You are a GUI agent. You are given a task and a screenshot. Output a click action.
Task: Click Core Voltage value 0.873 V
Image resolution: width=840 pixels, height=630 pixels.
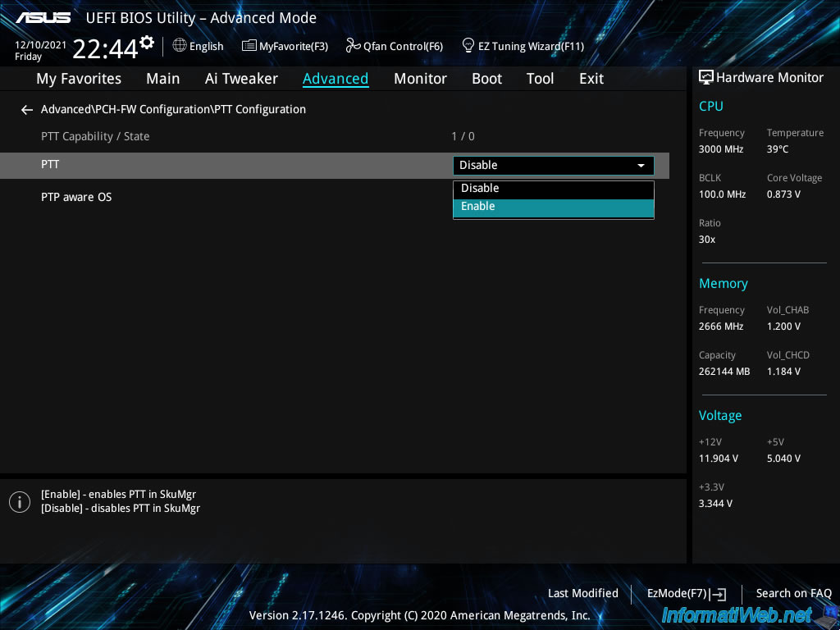[783, 194]
